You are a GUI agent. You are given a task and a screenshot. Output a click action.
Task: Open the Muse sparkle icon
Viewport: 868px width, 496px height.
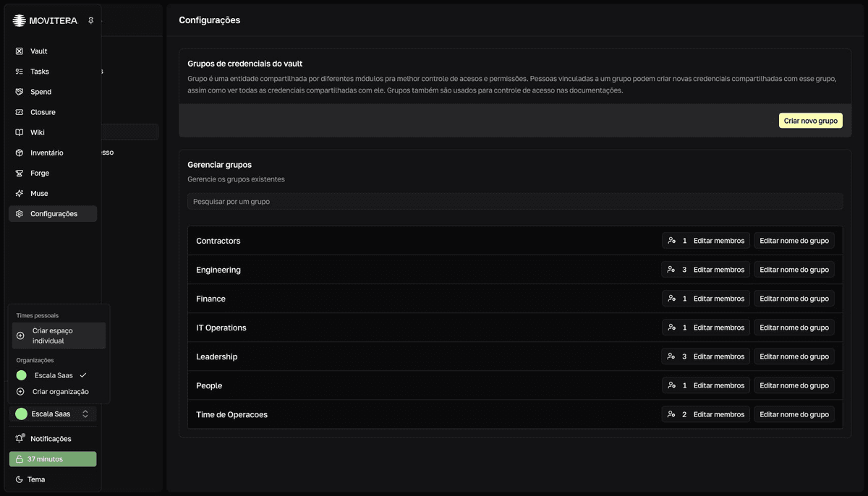[x=20, y=193]
